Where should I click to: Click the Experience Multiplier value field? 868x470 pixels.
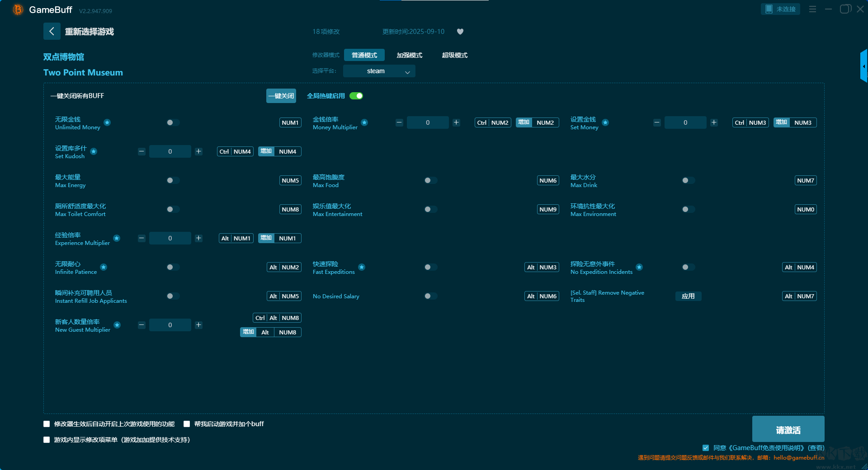170,238
